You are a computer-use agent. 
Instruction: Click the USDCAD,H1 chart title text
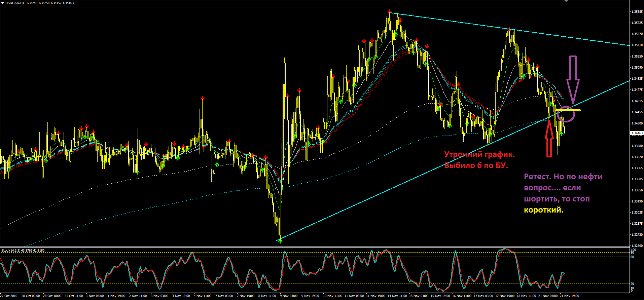pyautogui.click(x=14, y=3)
